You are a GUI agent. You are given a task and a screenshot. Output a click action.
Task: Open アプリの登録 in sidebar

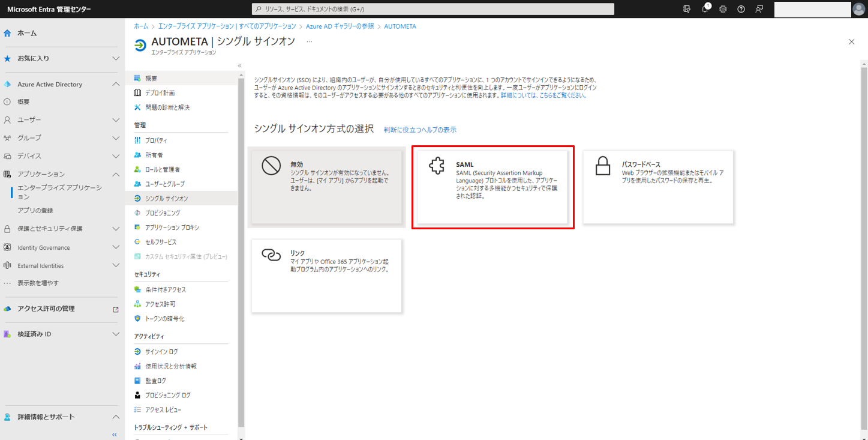35,210
